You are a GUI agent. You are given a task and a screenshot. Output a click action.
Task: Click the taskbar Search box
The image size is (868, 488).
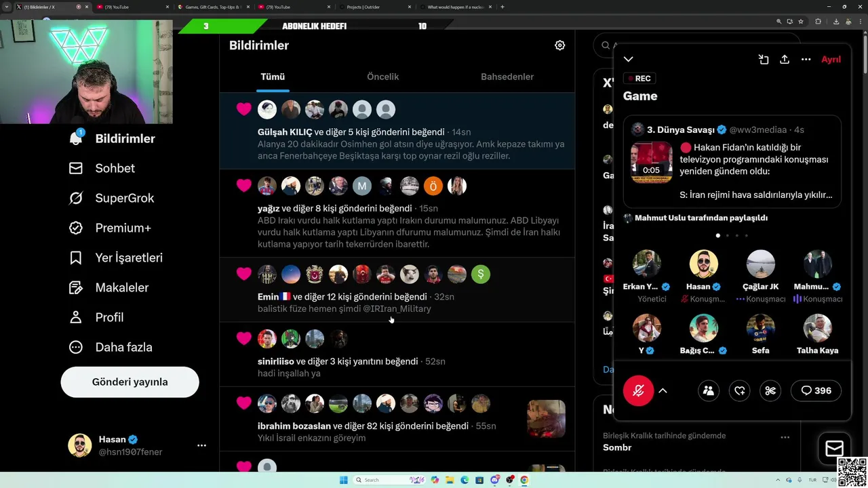point(390,480)
